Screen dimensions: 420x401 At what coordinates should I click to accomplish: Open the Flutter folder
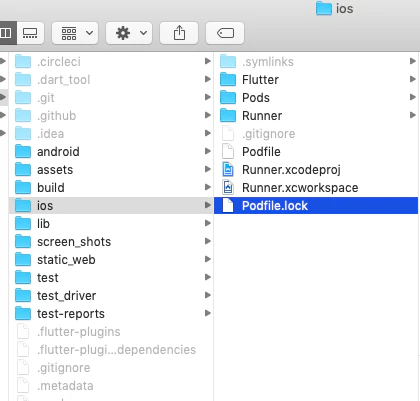(x=316, y=80)
